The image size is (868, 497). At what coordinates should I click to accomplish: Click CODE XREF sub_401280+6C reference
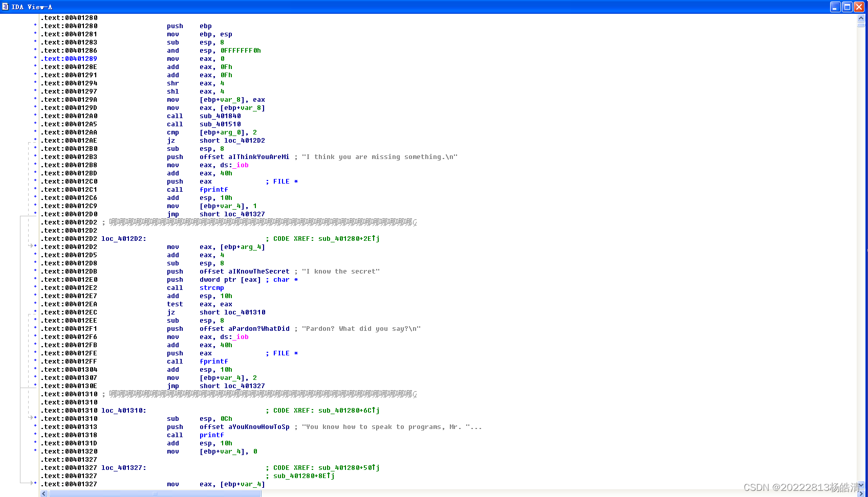pos(349,411)
